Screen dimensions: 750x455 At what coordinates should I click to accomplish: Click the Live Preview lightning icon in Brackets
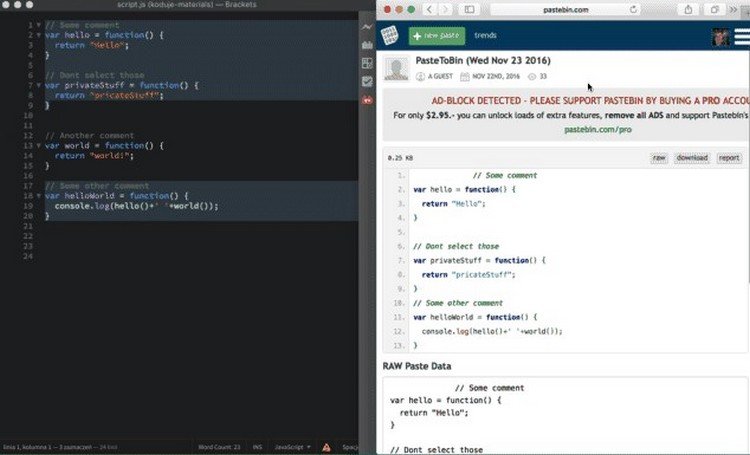(x=367, y=28)
